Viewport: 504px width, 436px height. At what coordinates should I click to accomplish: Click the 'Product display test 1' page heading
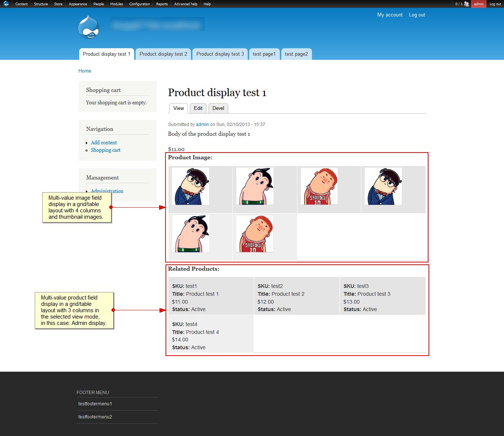tap(217, 93)
